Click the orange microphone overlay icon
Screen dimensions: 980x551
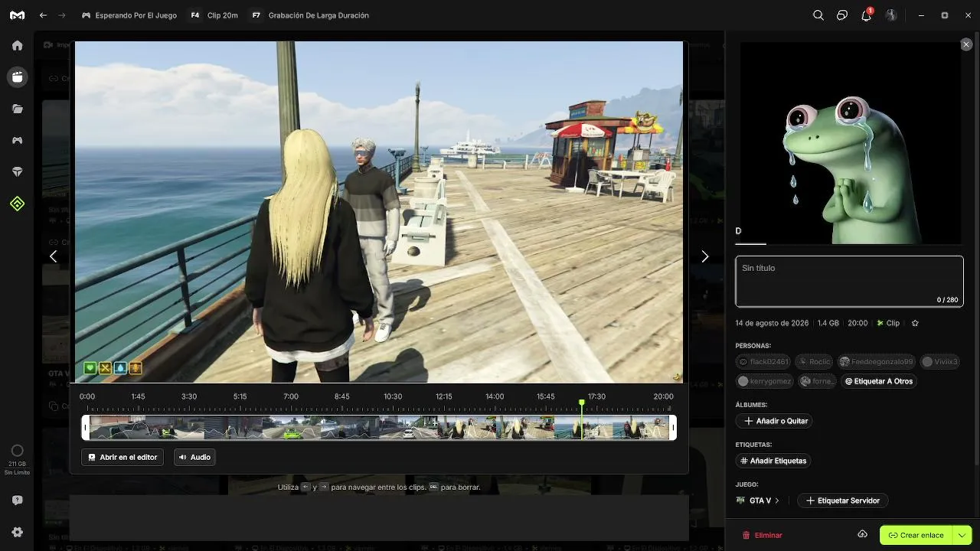(x=136, y=368)
